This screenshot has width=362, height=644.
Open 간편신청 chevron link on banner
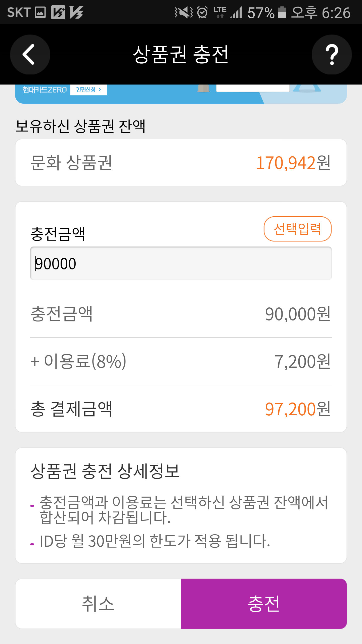click(88, 90)
